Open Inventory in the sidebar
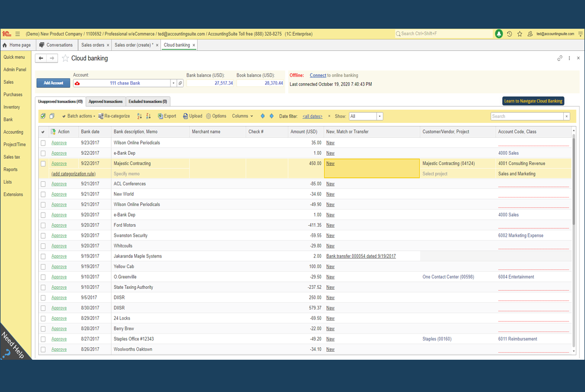Image resolution: width=585 pixels, height=392 pixels. pyautogui.click(x=12, y=107)
